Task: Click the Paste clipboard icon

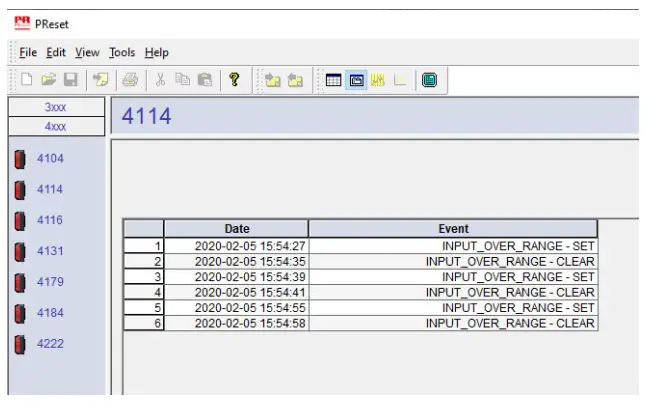Action: pyautogui.click(x=205, y=79)
